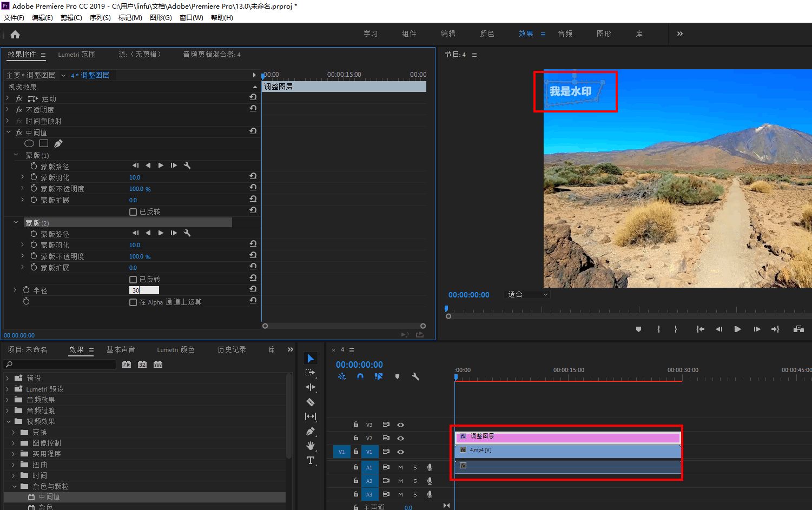This screenshot has width=812, height=510.
Task: Switch to the Lumetri 范围 tab
Action: [77, 55]
